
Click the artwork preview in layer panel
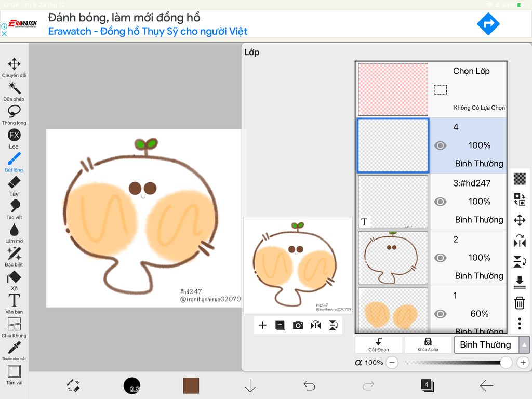tap(298, 265)
